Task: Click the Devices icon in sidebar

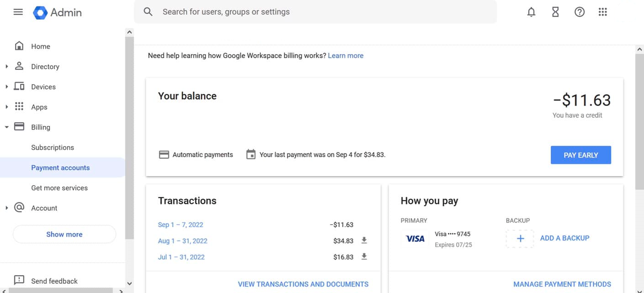Action: (x=19, y=86)
